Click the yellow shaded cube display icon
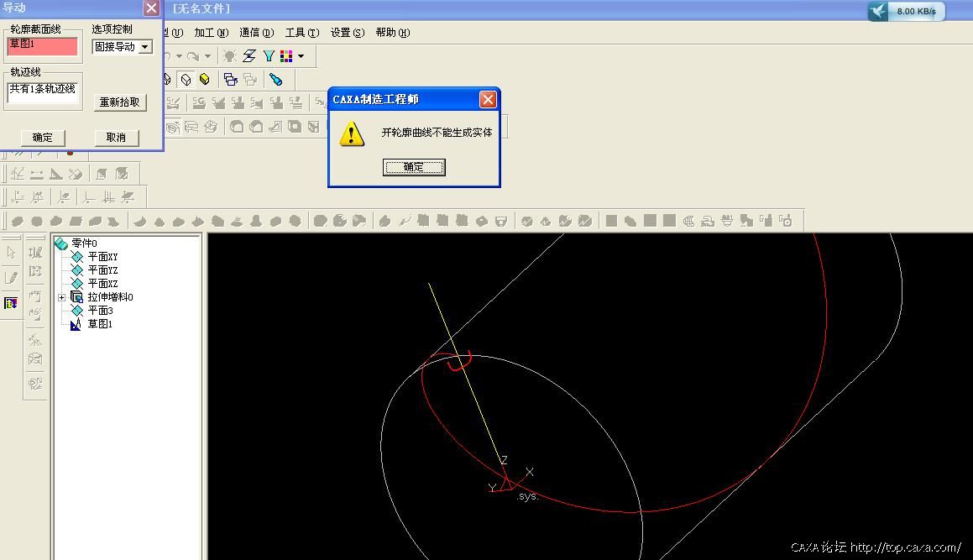This screenshot has height=560, width=973. 204,80
